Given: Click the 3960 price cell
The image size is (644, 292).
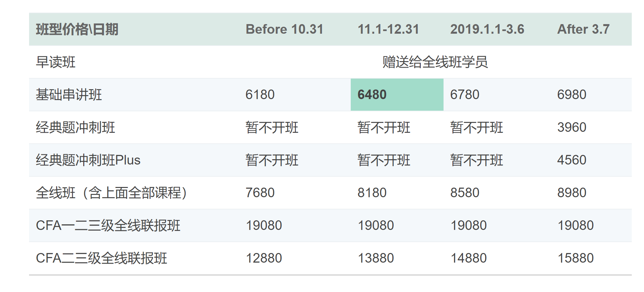Looking at the screenshot, I should point(572,128).
